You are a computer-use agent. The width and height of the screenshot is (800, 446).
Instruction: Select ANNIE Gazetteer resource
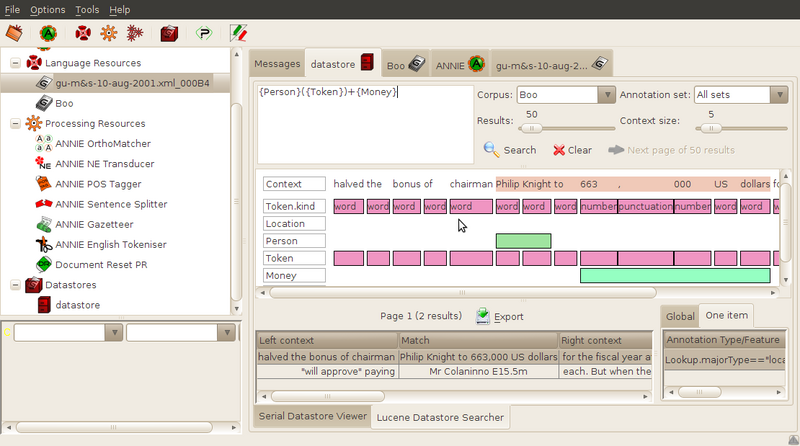coord(94,225)
